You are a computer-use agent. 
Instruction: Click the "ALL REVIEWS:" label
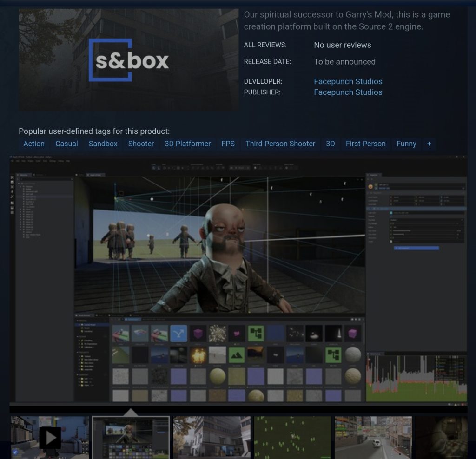(x=265, y=45)
